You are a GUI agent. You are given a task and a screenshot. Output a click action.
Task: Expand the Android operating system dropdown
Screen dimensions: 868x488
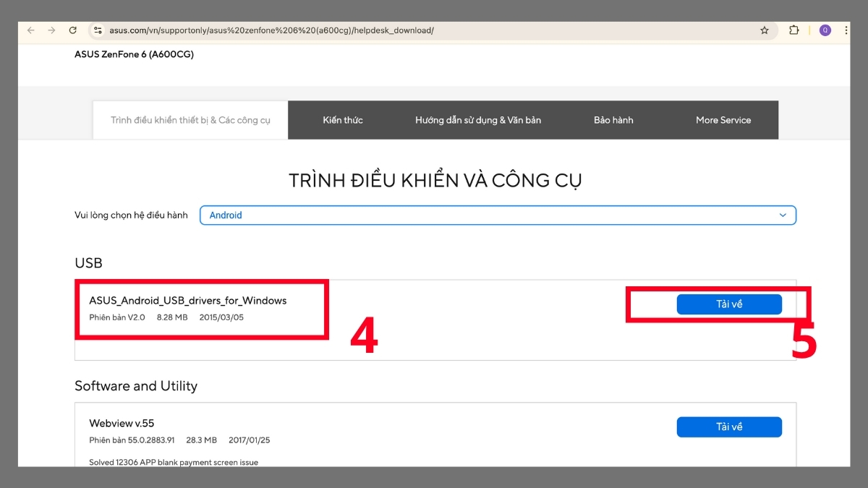click(x=498, y=215)
